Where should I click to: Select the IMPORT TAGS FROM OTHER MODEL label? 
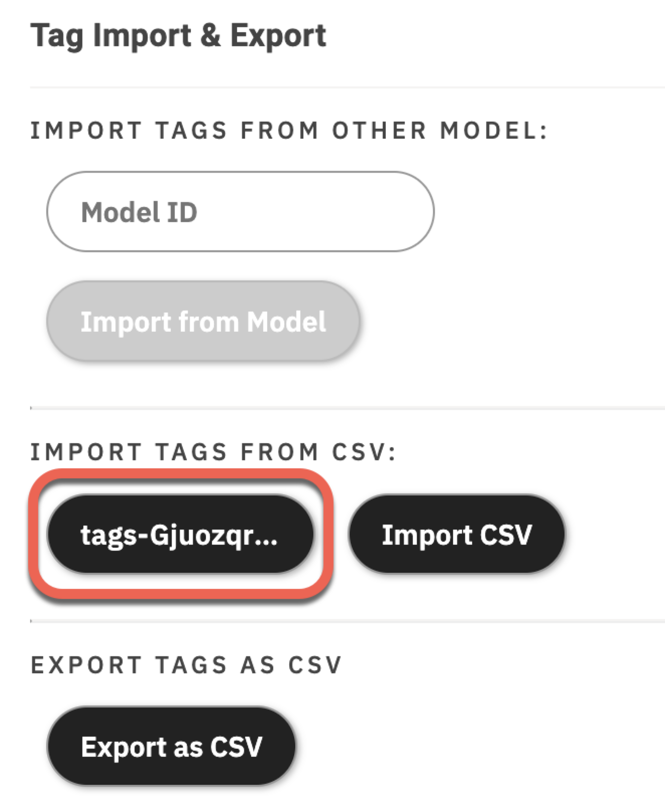pyautogui.click(x=290, y=130)
